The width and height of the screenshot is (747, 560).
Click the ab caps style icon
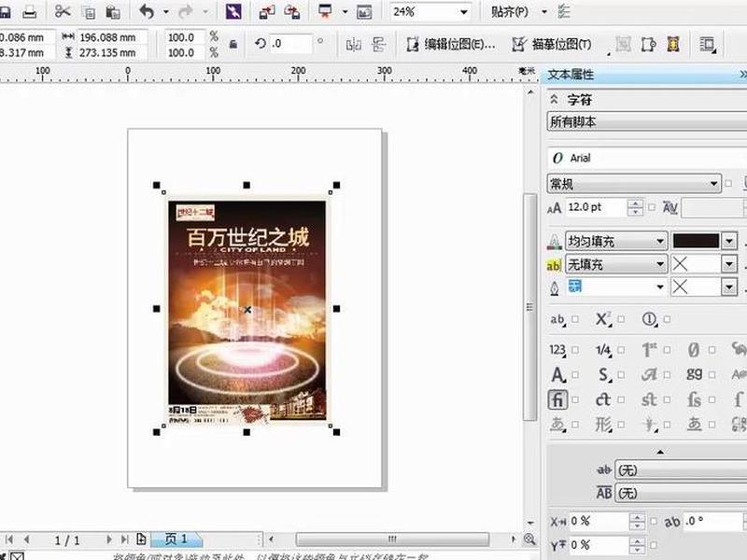[x=557, y=319]
